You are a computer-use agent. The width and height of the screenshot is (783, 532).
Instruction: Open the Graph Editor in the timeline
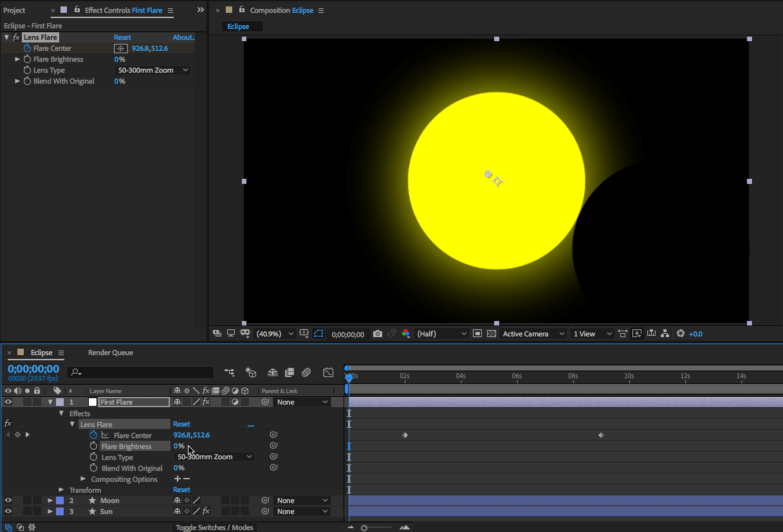(x=328, y=372)
